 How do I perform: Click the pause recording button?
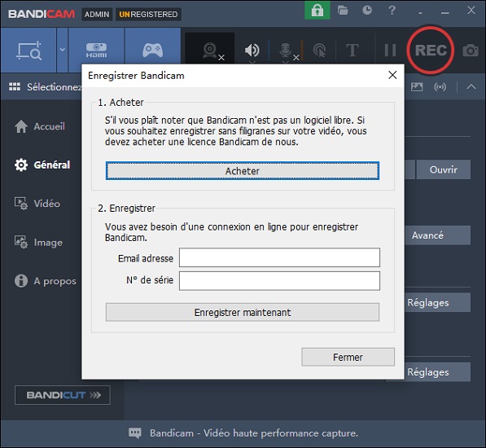390,51
